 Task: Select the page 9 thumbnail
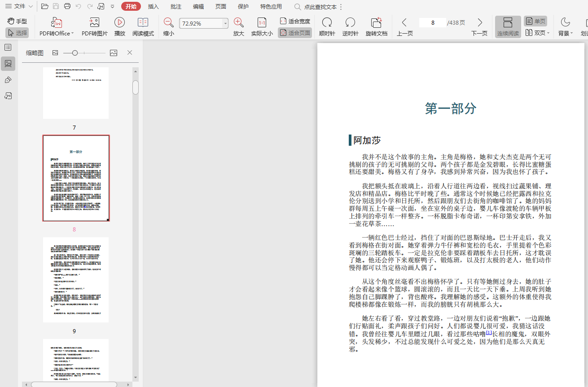pos(76,280)
